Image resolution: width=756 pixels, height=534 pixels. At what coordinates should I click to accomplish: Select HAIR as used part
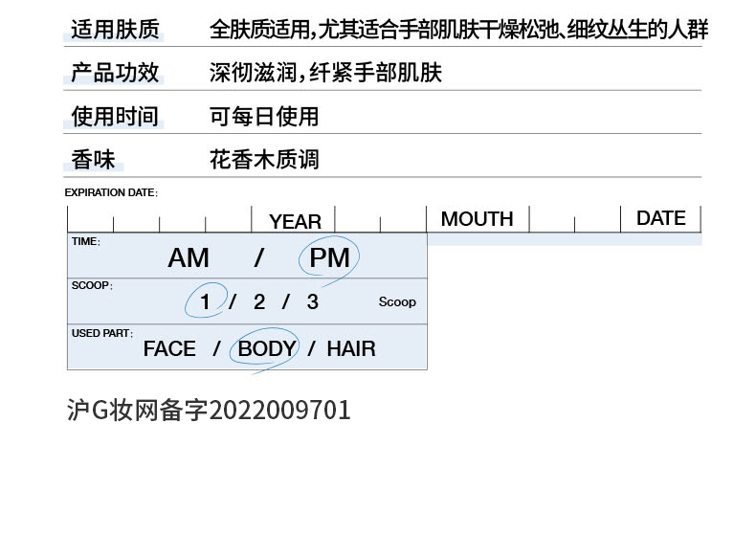(351, 349)
